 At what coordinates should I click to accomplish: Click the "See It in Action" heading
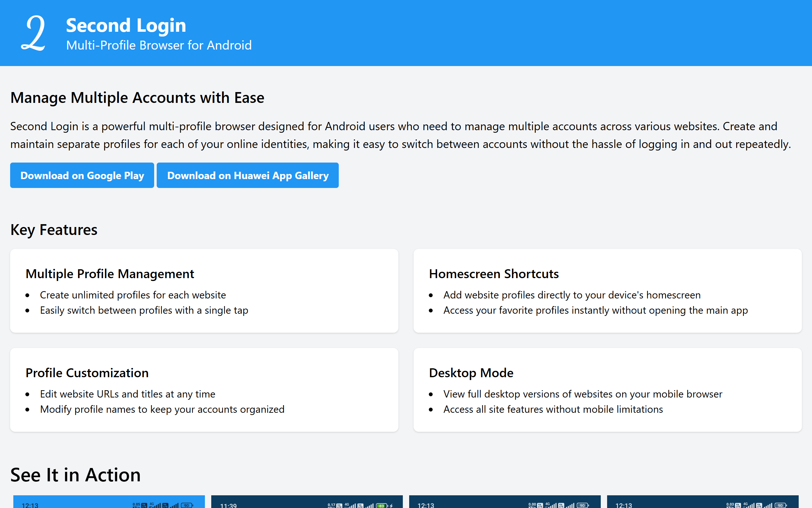(x=75, y=475)
